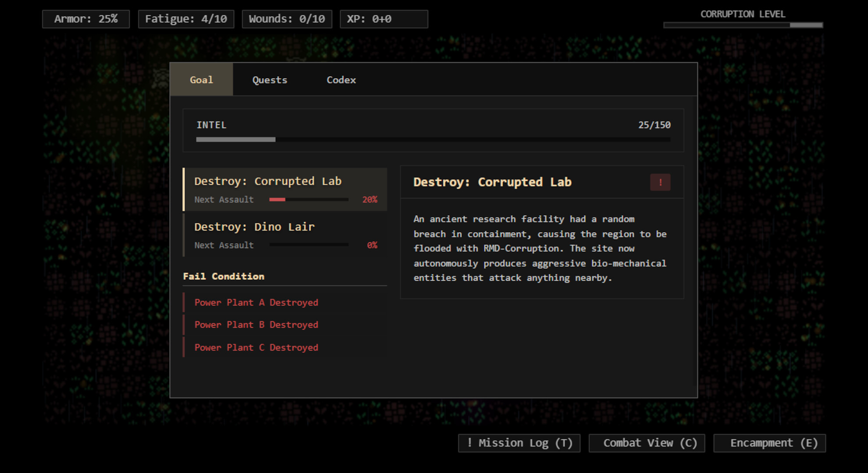Open the Codex tab
Screen dimensions: 868x473
341,79
